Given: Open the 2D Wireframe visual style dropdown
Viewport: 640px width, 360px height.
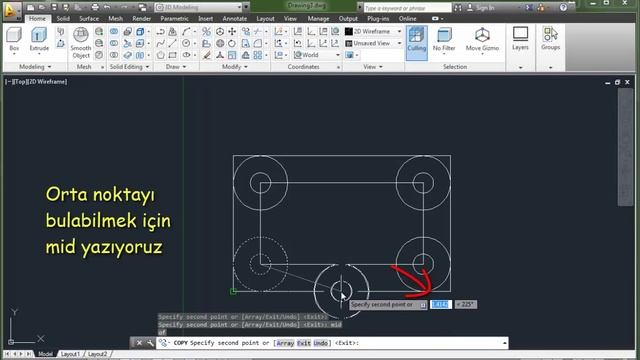Looking at the screenshot, I should pyautogui.click(x=373, y=31).
